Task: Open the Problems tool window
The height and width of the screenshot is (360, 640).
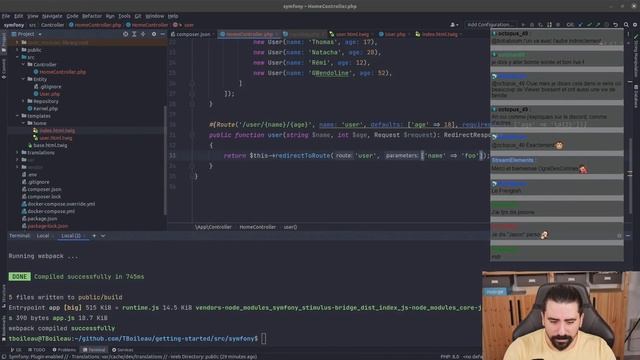Action: point(64,350)
